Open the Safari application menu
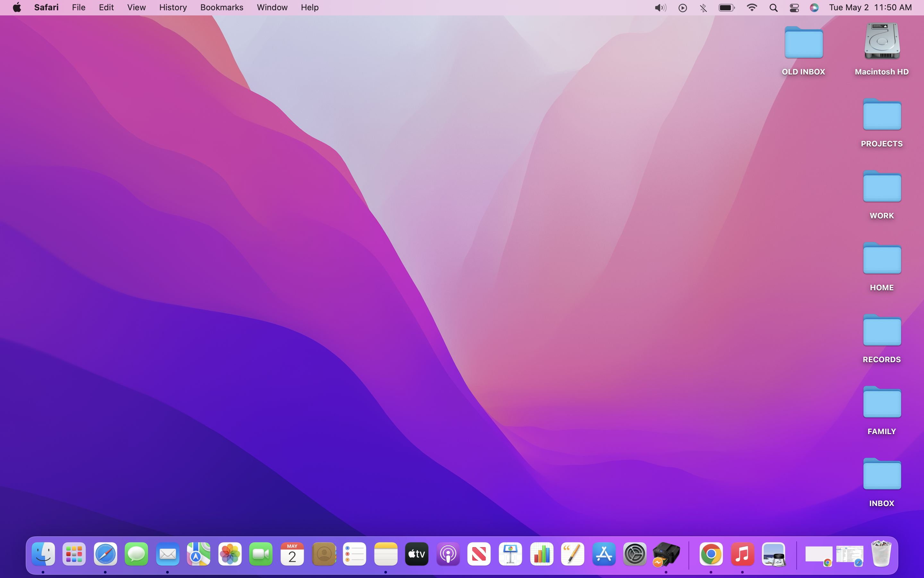The image size is (924, 578). (46, 7)
